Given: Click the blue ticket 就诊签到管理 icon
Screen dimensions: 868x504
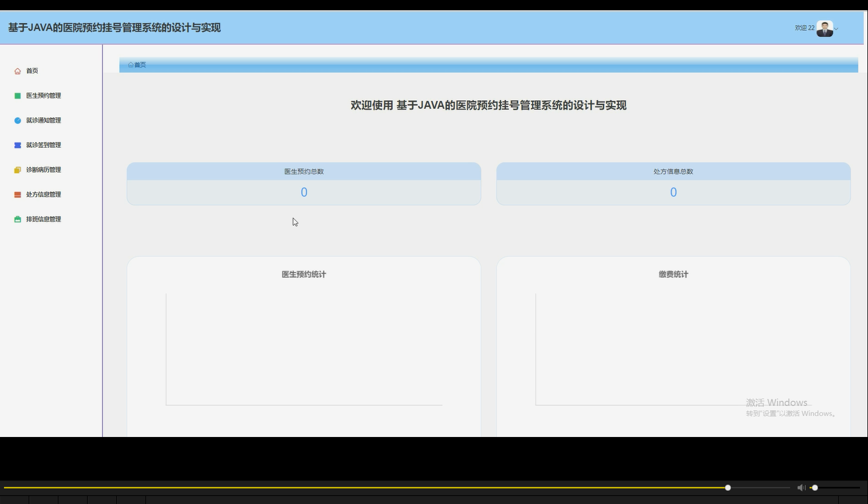Looking at the screenshot, I should [18, 145].
